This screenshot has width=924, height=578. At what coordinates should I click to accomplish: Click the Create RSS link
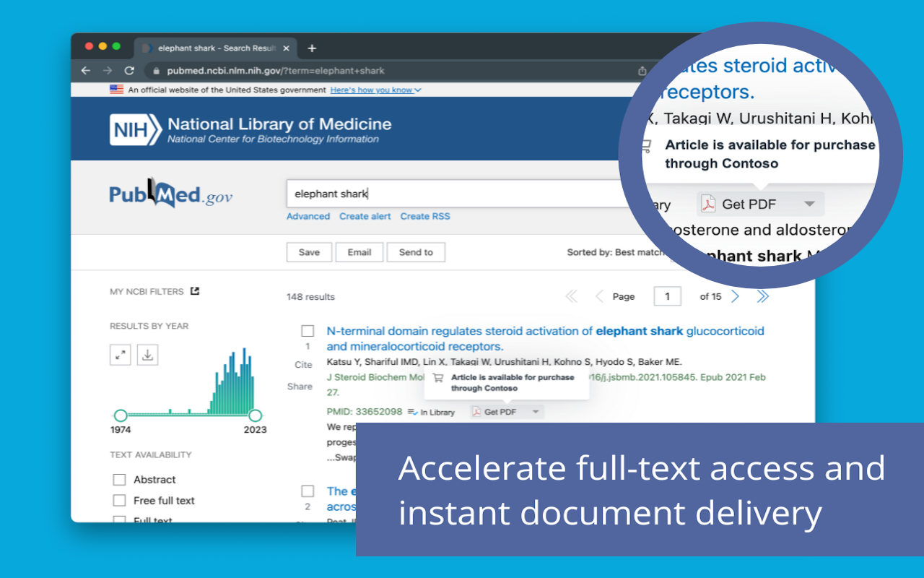[x=425, y=216]
